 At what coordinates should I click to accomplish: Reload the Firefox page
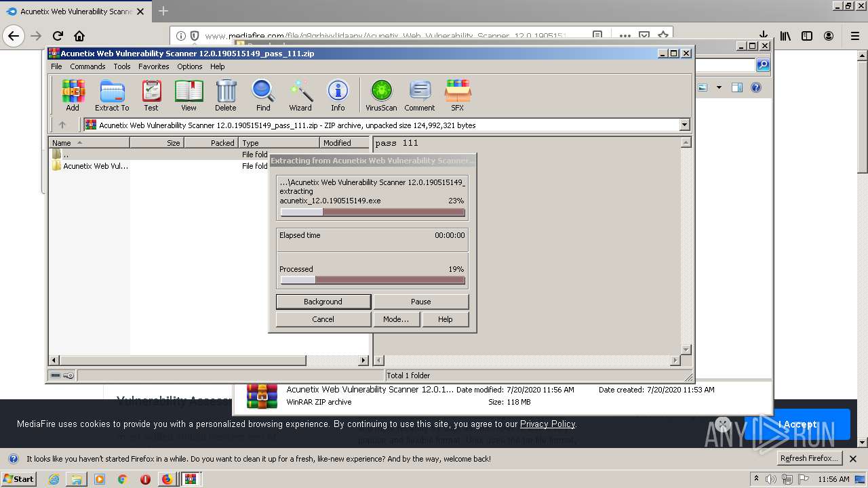point(58,36)
